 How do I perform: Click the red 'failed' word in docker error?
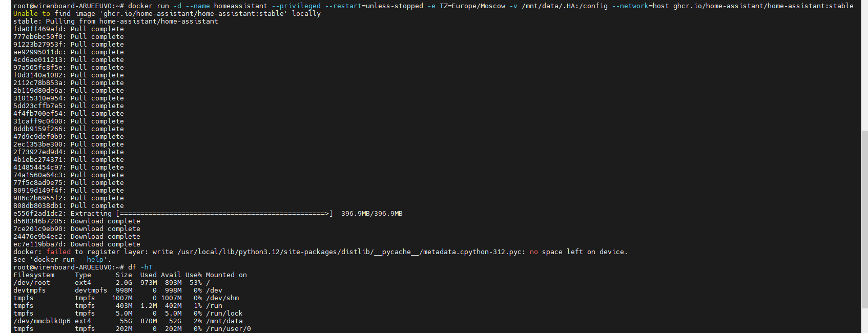58,252
